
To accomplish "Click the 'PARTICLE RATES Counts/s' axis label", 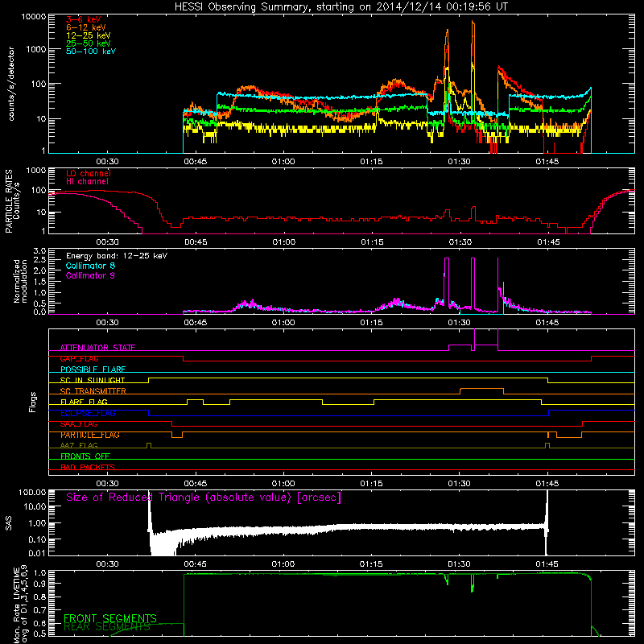I will (x=12, y=201).
